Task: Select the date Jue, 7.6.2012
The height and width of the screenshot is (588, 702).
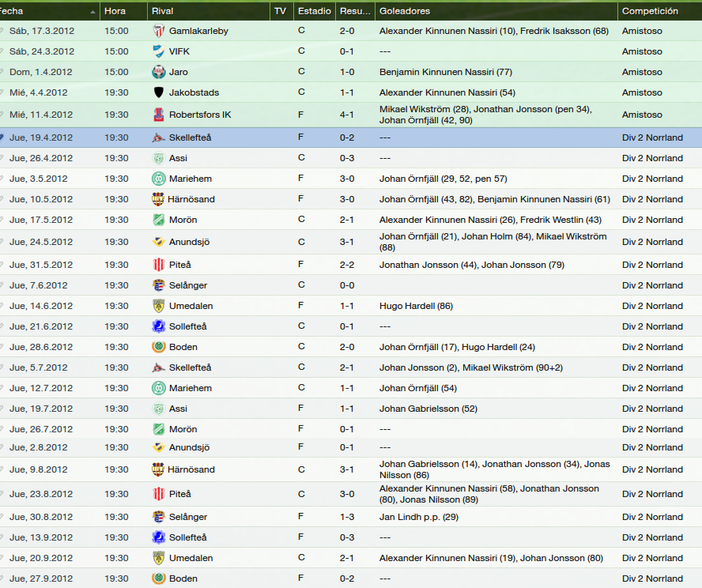Action: tap(39, 285)
